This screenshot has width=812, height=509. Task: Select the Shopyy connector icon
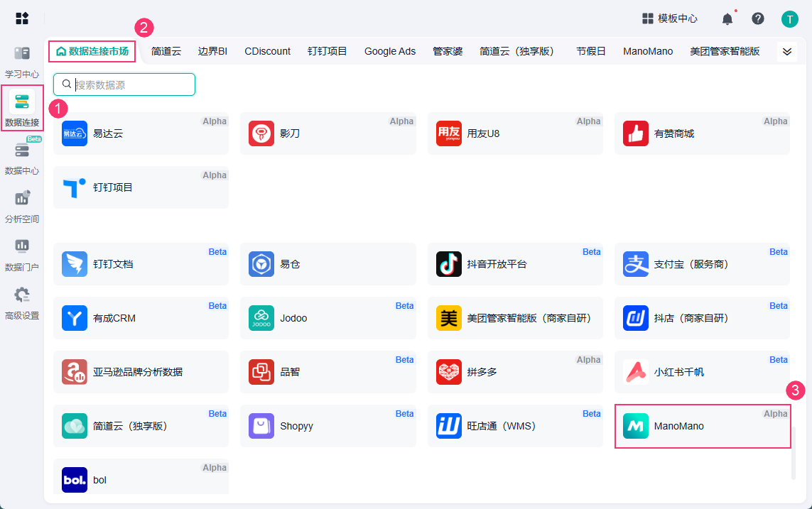point(261,426)
